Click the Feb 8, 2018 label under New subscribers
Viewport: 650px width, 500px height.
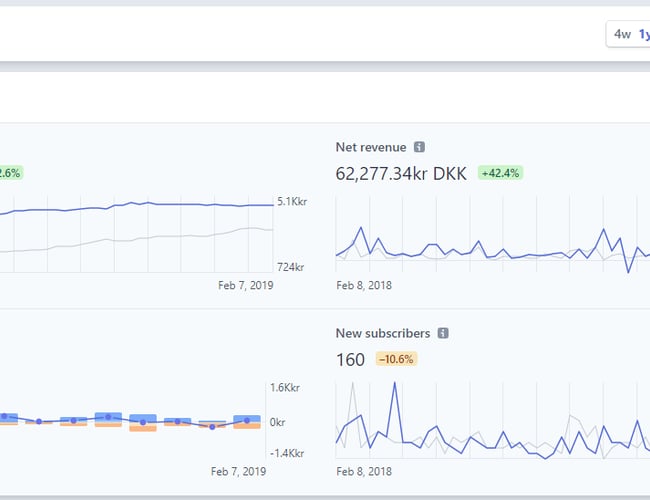click(x=363, y=471)
